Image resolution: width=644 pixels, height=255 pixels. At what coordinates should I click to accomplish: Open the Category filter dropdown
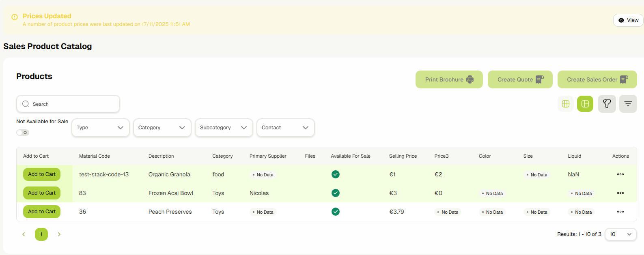162,128
